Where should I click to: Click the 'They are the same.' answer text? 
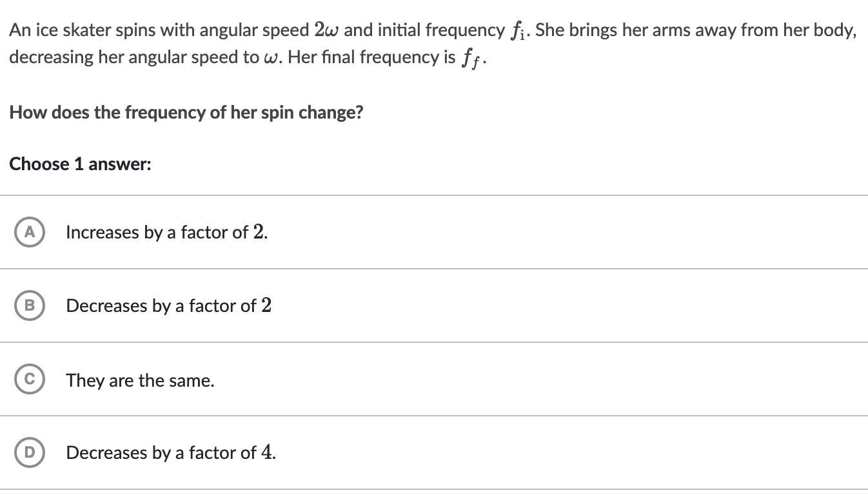point(140,380)
